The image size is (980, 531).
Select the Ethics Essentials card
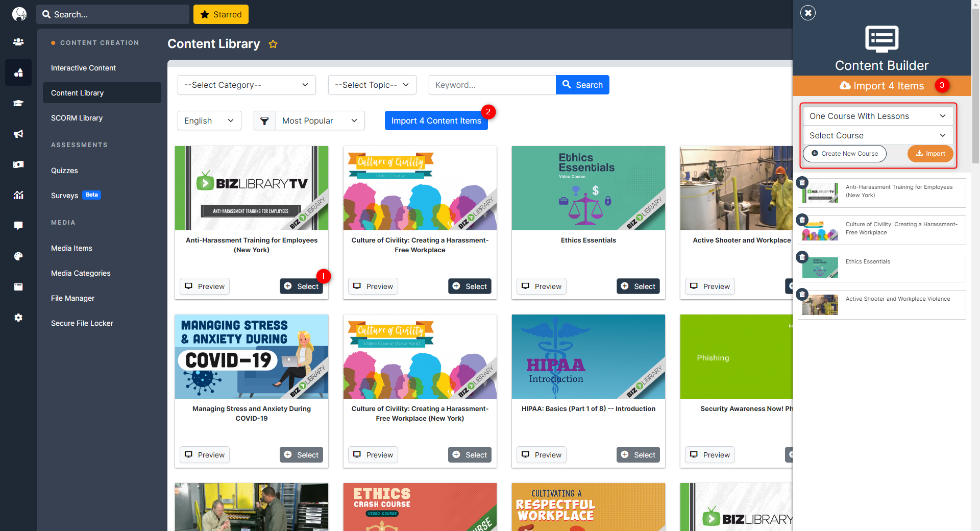pyautogui.click(x=638, y=286)
